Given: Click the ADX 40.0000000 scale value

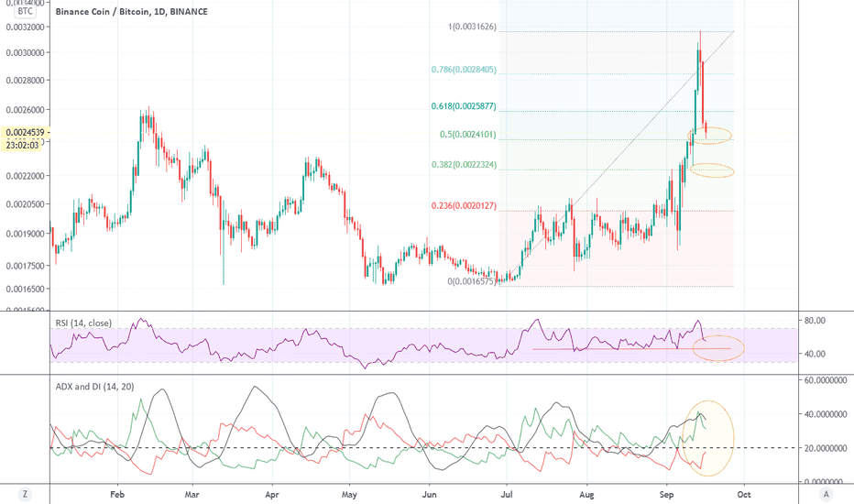Looking at the screenshot, I should tap(825, 414).
